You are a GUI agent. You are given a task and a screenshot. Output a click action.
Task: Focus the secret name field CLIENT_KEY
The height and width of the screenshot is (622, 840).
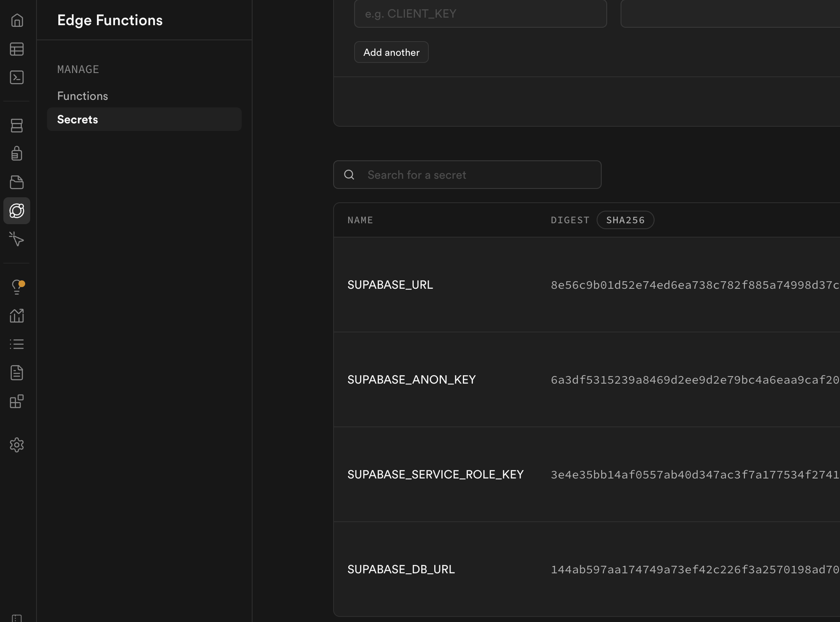point(480,14)
